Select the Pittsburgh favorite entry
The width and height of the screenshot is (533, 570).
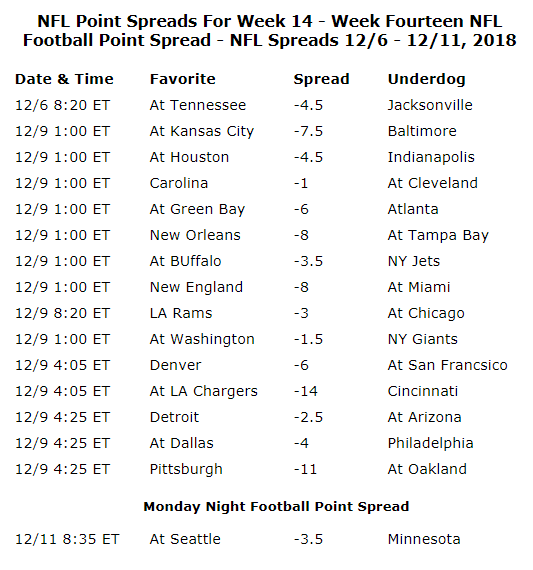[x=186, y=469]
